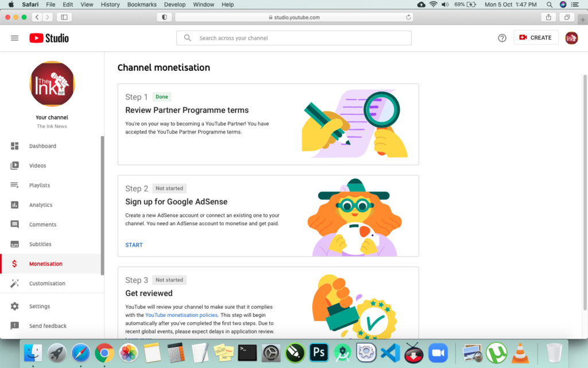Click the Get reviewed heading

[x=149, y=293]
